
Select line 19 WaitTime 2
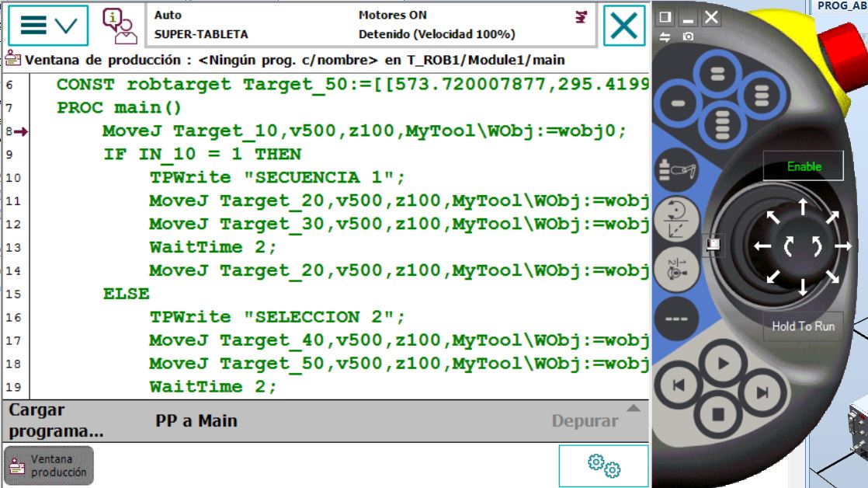(213, 387)
